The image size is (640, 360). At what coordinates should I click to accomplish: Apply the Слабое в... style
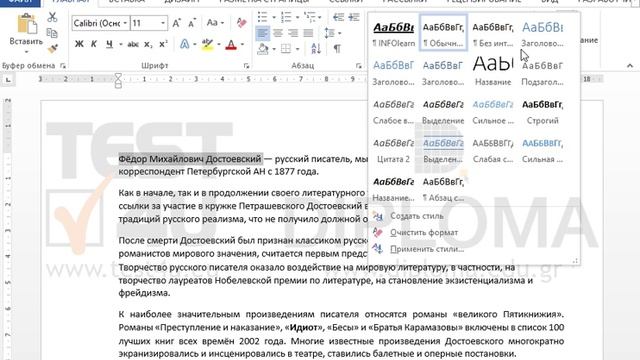click(x=393, y=111)
